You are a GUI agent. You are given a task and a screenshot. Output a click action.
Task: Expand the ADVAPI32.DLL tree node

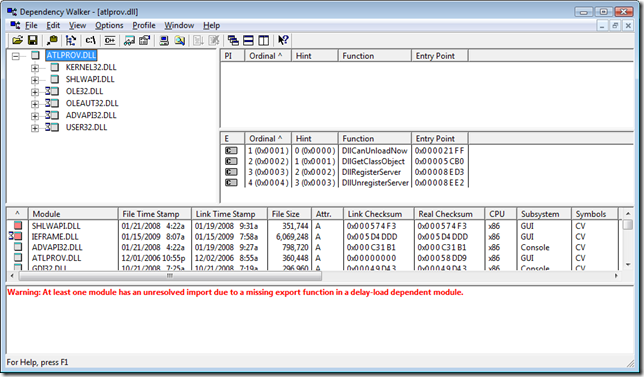(35, 116)
